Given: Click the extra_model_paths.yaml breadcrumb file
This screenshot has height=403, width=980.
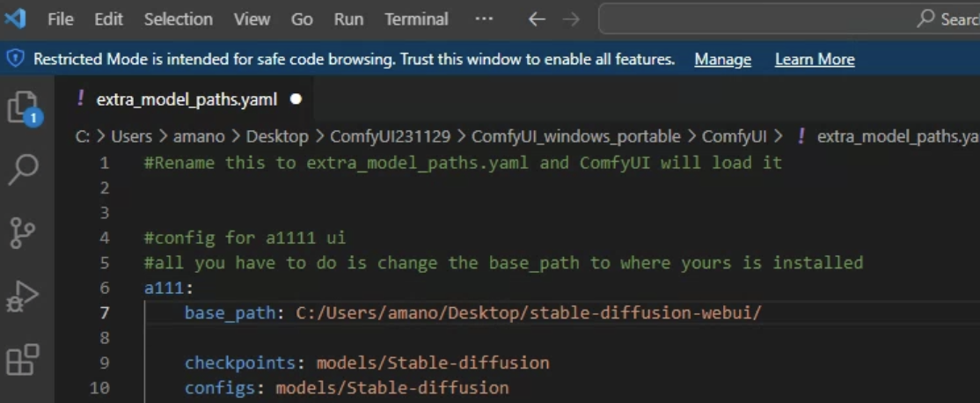Looking at the screenshot, I should (898, 136).
